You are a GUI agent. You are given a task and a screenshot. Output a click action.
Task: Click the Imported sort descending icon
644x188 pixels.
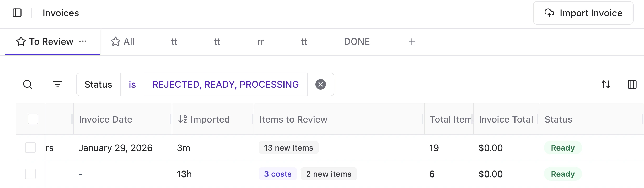[x=183, y=119]
